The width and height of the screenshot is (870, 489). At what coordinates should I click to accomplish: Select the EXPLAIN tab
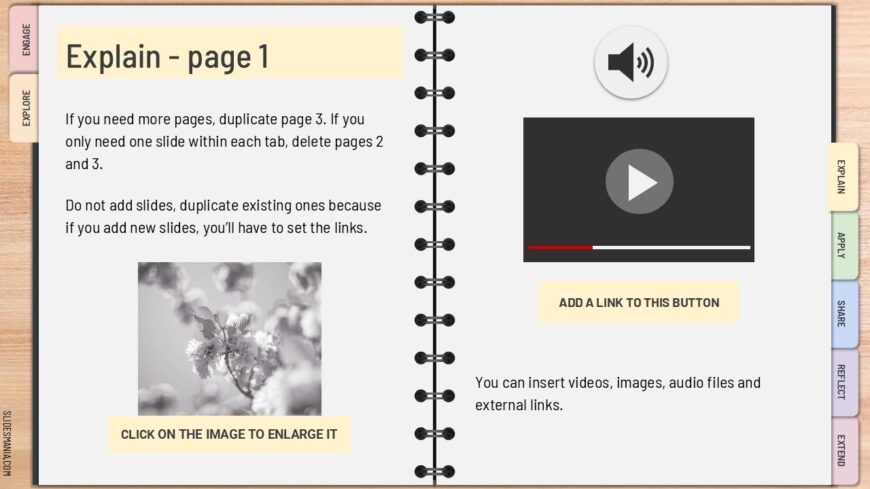(x=842, y=177)
